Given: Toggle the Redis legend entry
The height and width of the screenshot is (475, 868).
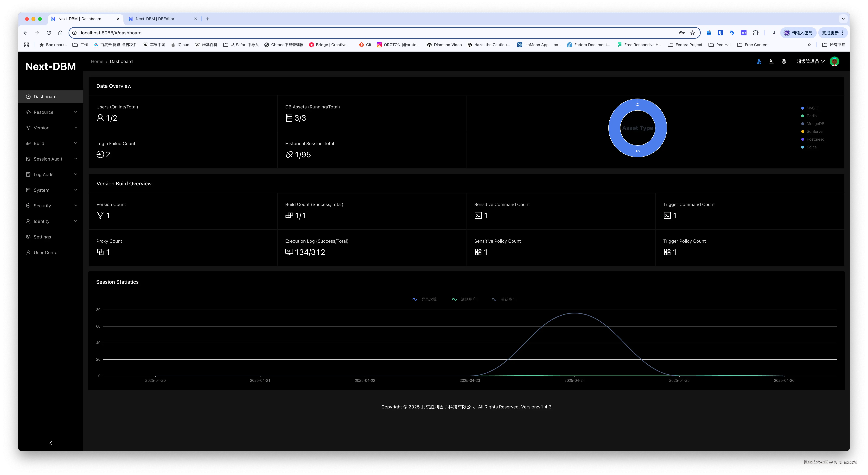Looking at the screenshot, I should click(x=811, y=116).
